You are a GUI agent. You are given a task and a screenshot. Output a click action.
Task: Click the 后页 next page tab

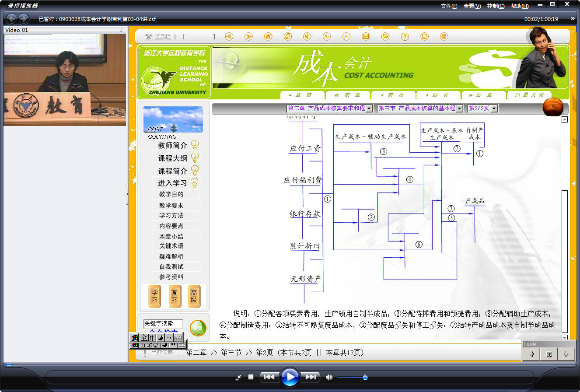439,95
